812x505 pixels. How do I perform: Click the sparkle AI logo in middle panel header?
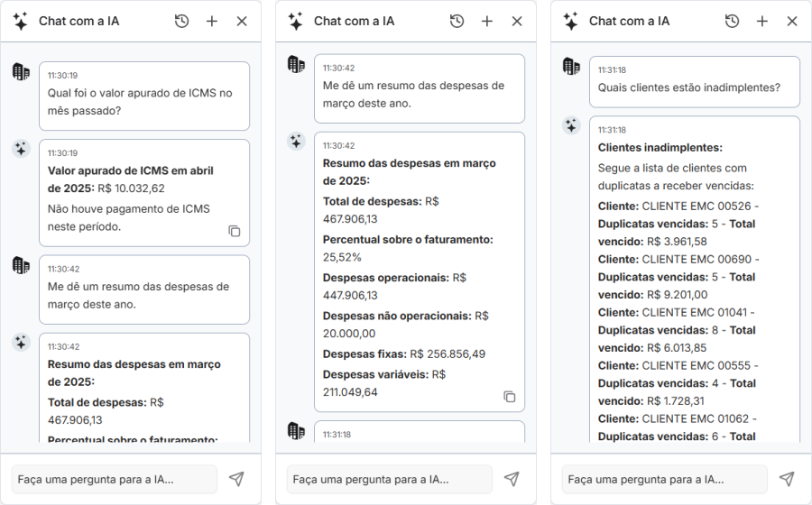296,22
